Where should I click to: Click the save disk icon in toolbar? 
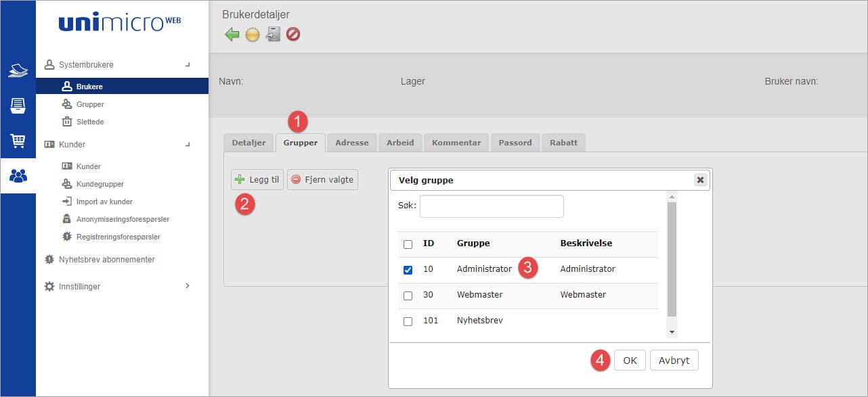273,34
